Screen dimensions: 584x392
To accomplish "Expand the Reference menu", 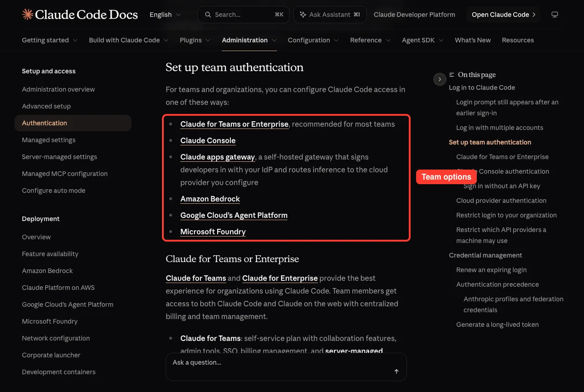I will (x=370, y=40).
